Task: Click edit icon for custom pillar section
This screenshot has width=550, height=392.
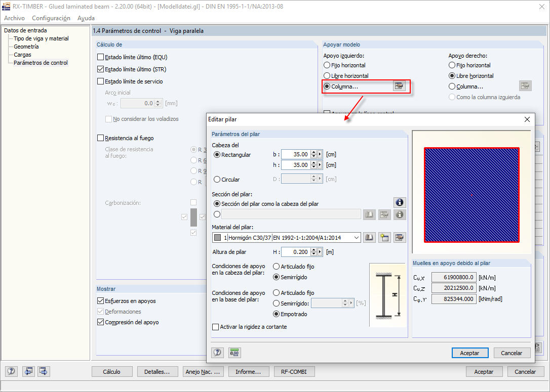Action: click(384, 214)
